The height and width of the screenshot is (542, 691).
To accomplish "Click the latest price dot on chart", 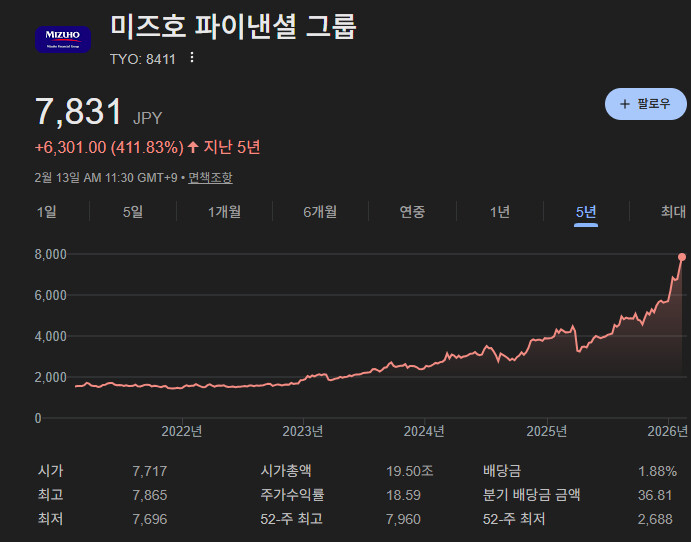I will [682, 257].
